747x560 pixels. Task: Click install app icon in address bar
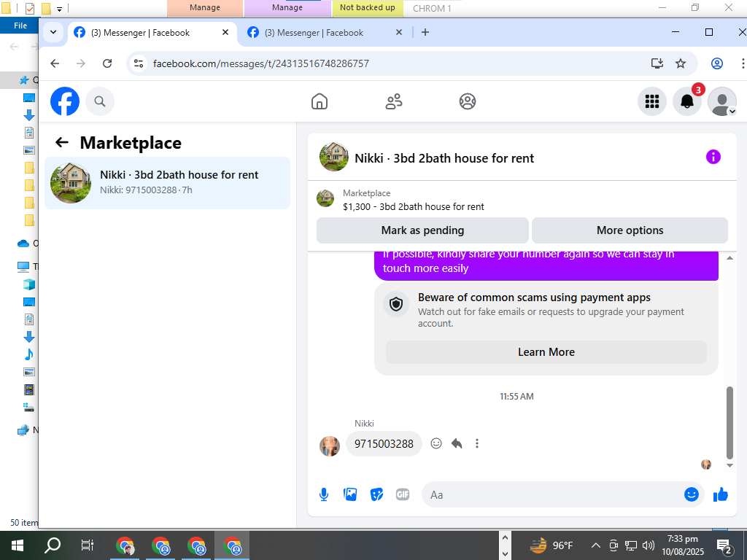[x=657, y=63]
